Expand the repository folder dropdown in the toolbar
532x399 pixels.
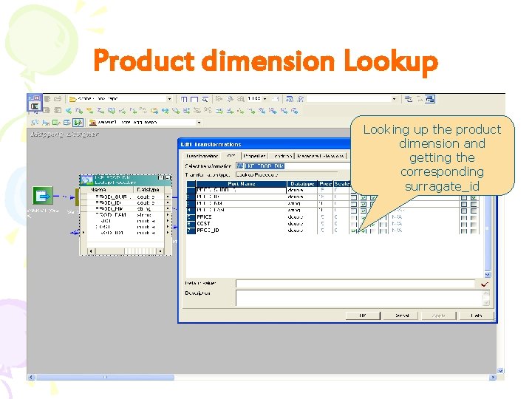point(169,99)
